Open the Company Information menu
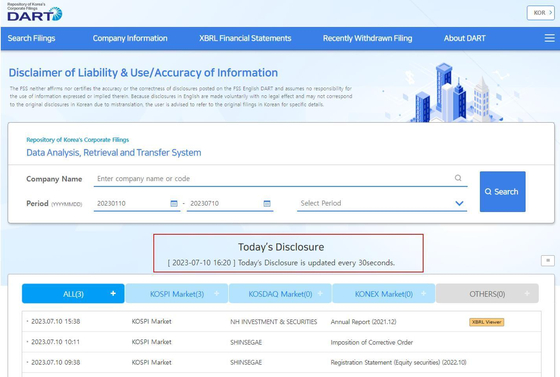 tap(130, 38)
